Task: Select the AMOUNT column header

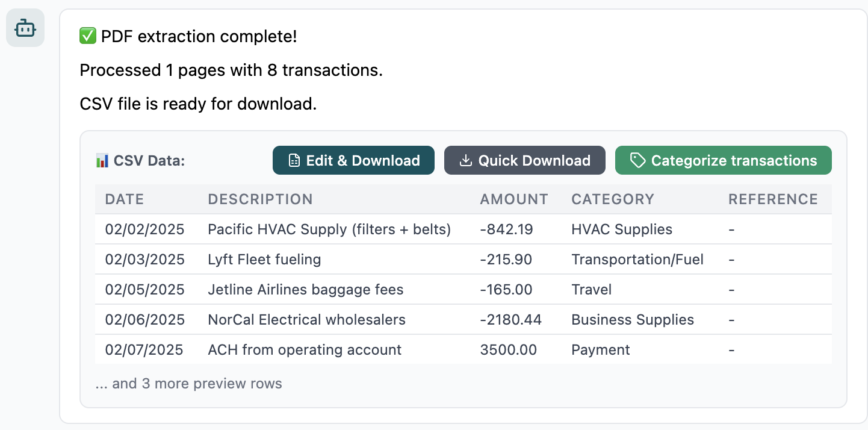Action: click(514, 199)
